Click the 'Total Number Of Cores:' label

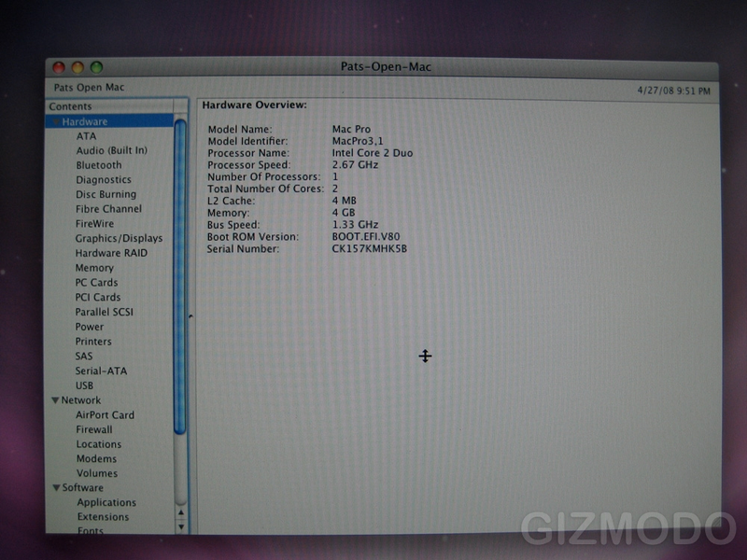(x=265, y=189)
